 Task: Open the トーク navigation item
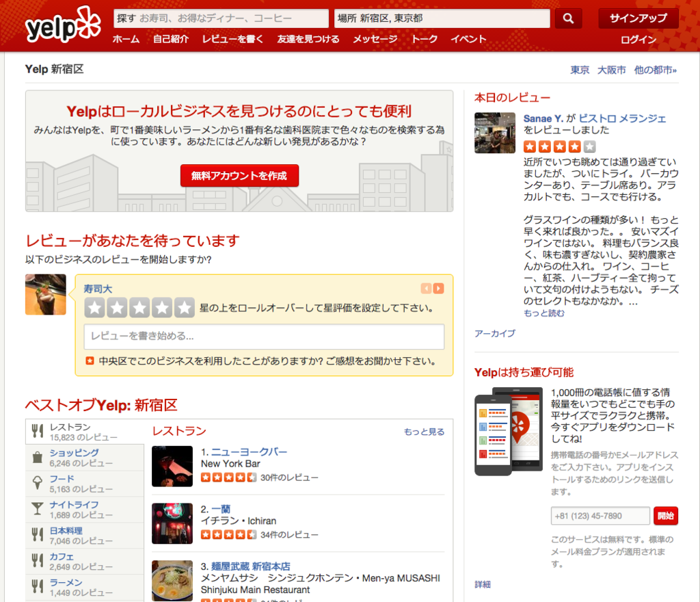424,39
